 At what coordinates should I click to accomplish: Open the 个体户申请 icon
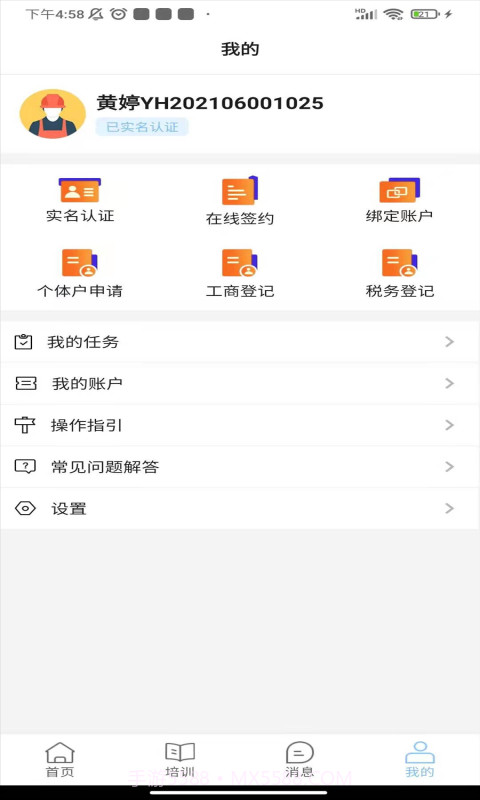click(80, 263)
